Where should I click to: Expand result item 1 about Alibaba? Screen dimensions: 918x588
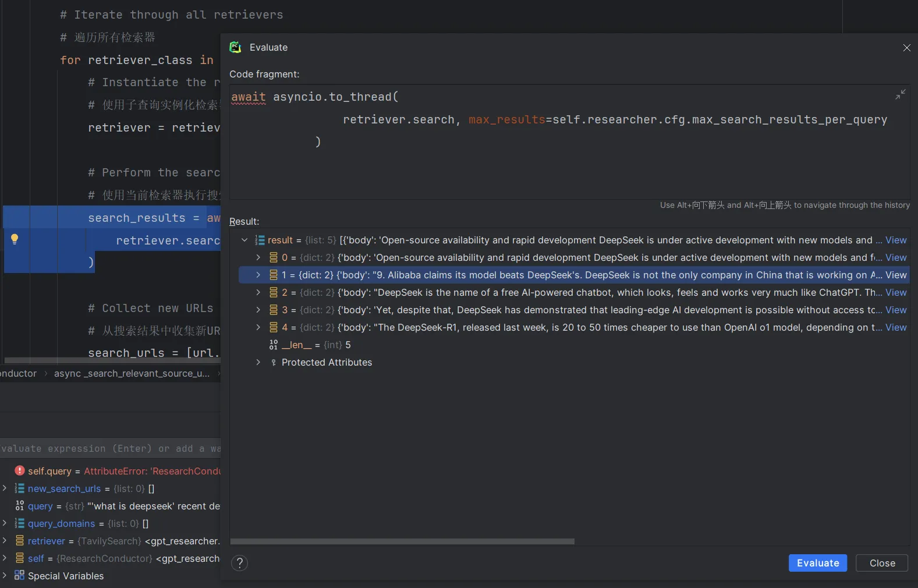tap(258, 275)
